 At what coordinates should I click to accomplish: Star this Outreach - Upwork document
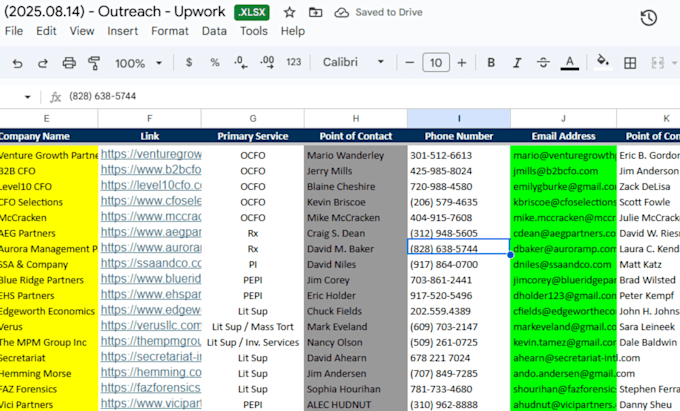click(x=289, y=13)
